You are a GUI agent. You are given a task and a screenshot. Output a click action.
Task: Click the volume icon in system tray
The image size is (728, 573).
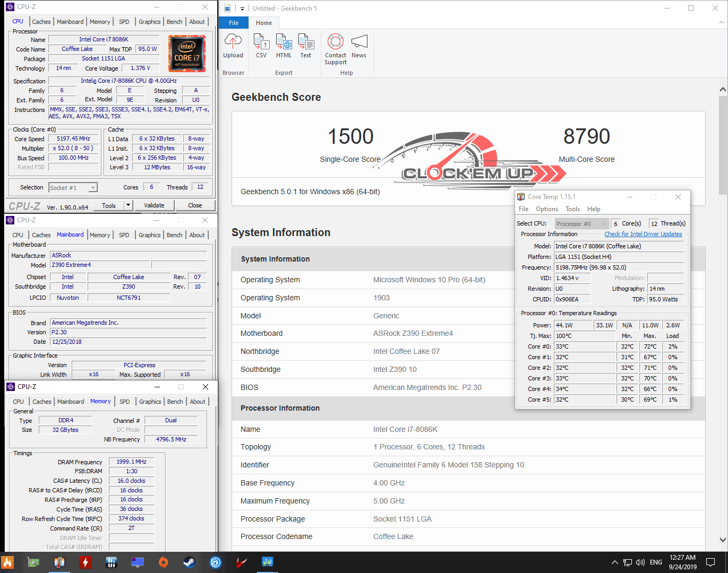pos(640,562)
